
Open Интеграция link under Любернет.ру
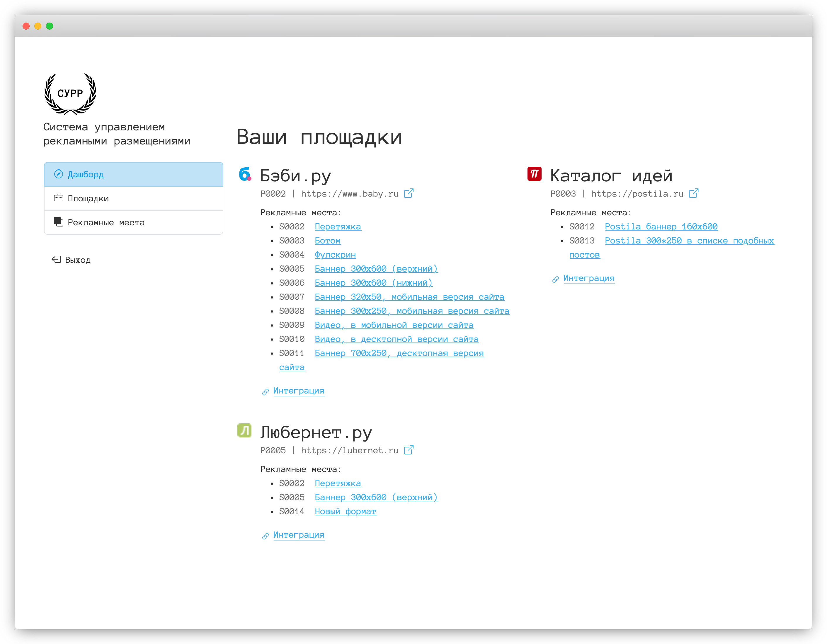click(x=298, y=535)
